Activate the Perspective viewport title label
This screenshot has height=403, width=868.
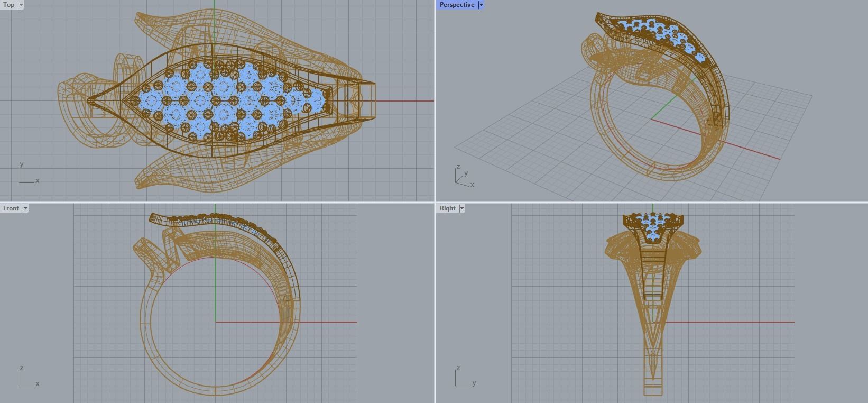[457, 5]
